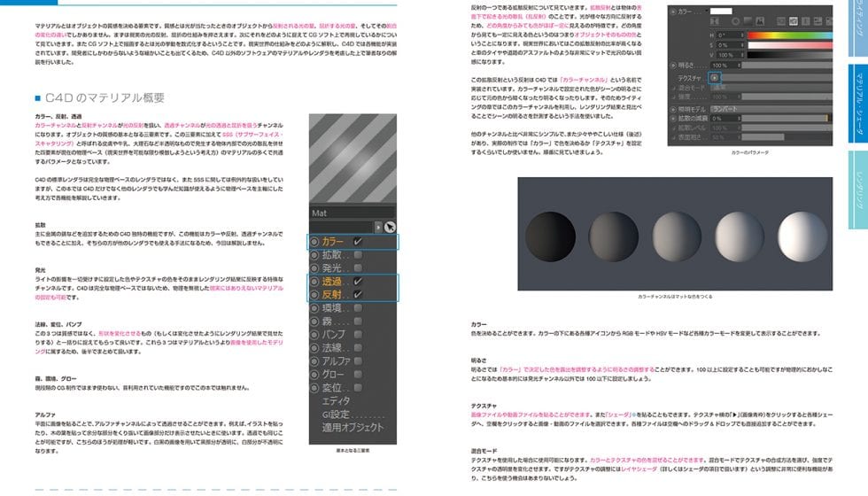Click the arrow-cursor pick icon beside Mat field
This screenshot has width=868, height=496.
coord(390,227)
